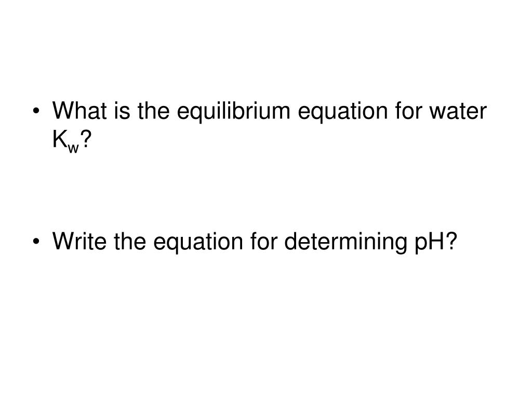Image resolution: width=532 pixels, height=399 pixels.
Task: Click the question mark after pH
Action: 450,241
